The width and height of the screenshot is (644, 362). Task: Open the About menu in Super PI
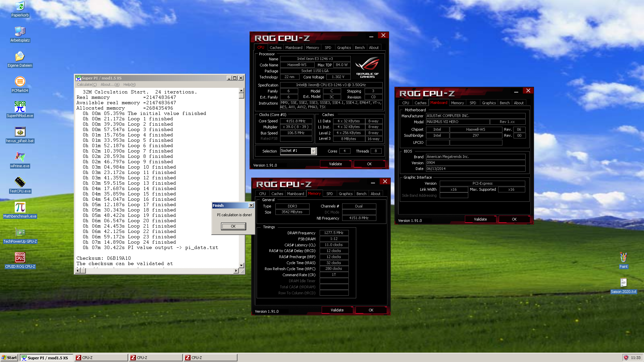(x=110, y=84)
